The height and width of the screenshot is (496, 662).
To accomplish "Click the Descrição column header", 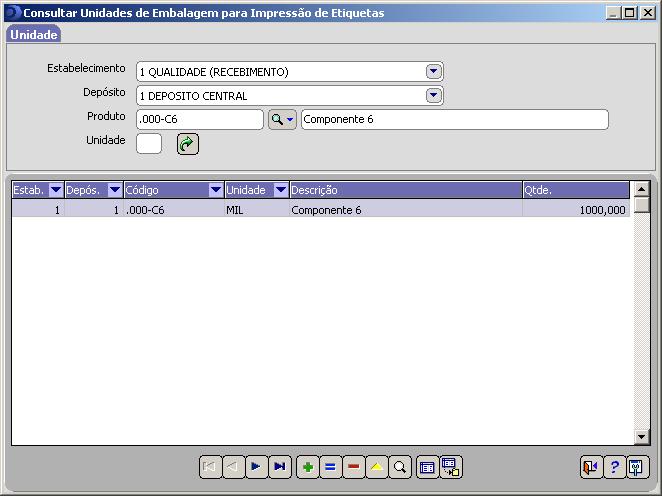I will click(x=404, y=190).
